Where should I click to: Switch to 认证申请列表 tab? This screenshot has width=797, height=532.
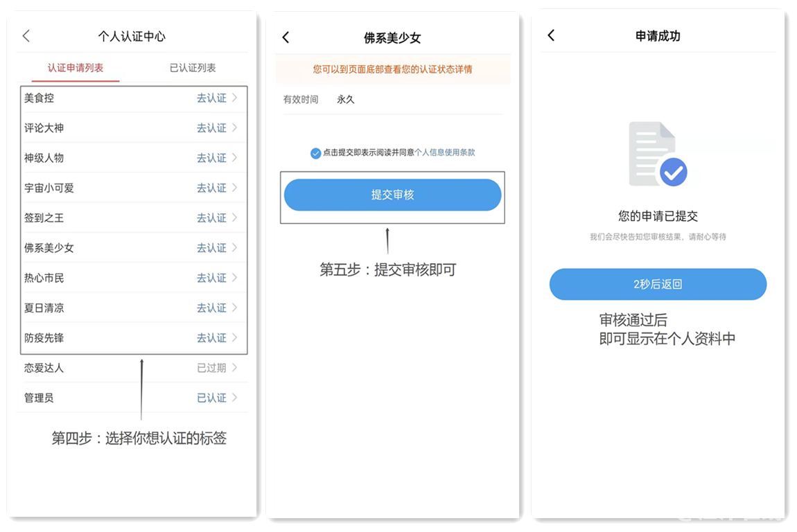pos(76,68)
